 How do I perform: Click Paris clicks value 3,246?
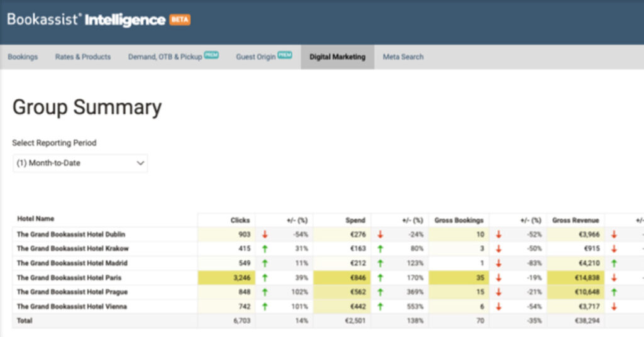(x=241, y=278)
